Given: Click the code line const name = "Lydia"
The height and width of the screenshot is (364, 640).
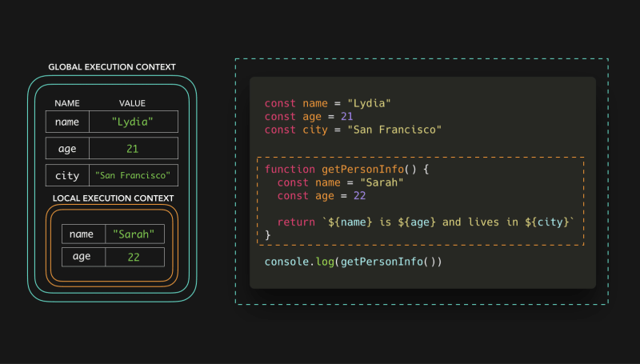Looking at the screenshot, I should 327,103.
